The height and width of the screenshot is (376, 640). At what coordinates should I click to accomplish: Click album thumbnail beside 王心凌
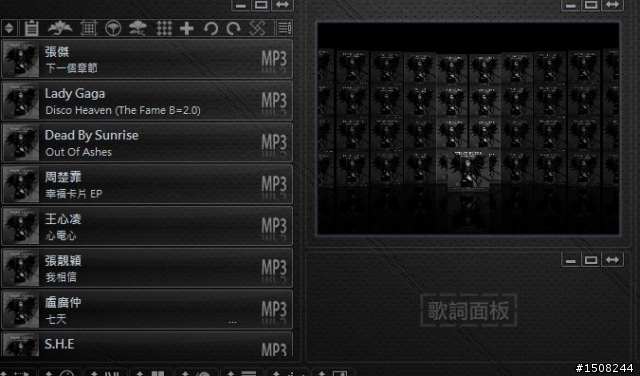coord(20,226)
